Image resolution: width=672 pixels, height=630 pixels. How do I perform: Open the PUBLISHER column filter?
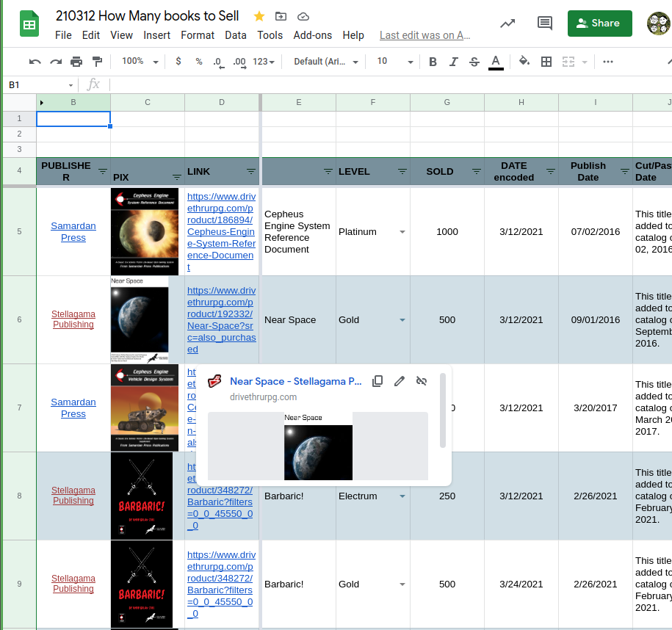click(x=103, y=171)
